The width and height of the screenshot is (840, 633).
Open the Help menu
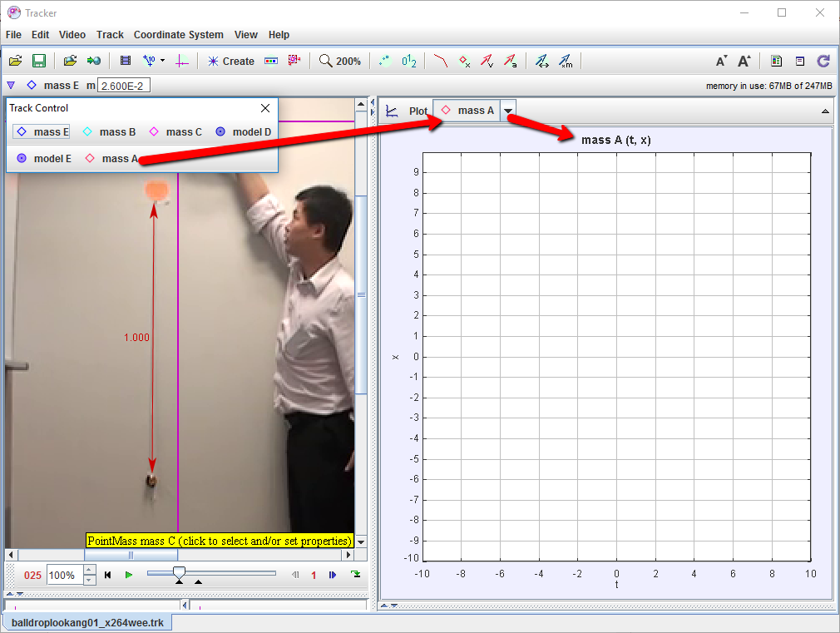coord(279,35)
